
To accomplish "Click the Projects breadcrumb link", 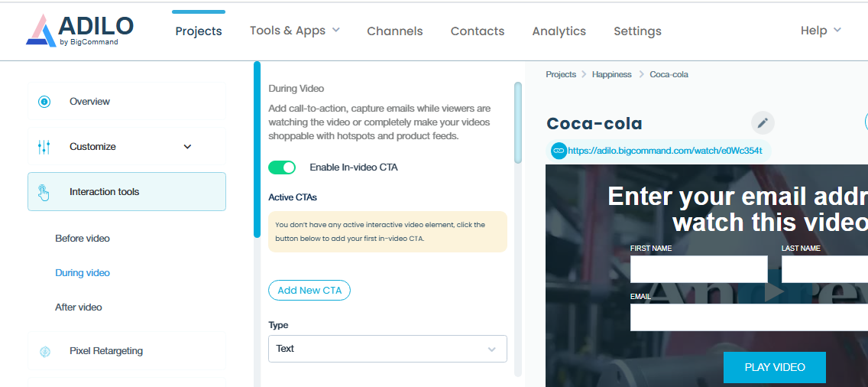I will coord(561,74).
